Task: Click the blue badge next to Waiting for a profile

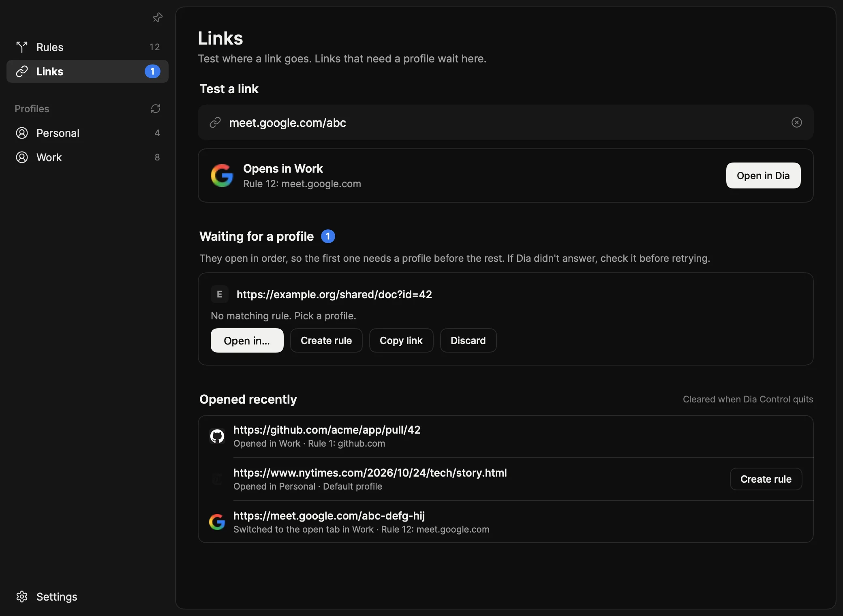Action: (328, 236)
